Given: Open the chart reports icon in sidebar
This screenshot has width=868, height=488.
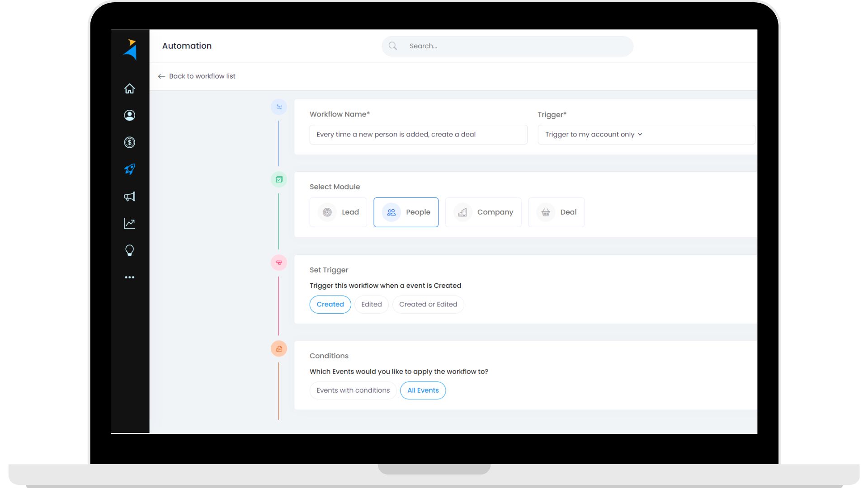Looking at the screenshot, I should pyautogui.click(x=130, y=223).
